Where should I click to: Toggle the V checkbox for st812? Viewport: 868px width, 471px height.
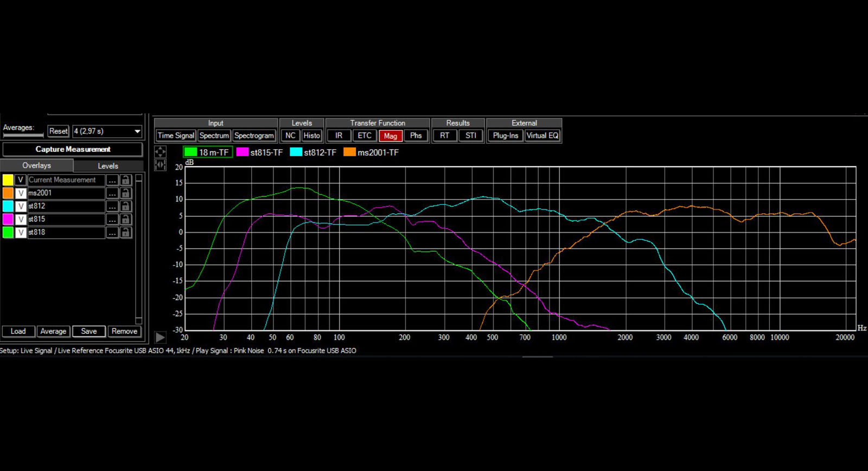pyautogui.click(x=21, y=206)
